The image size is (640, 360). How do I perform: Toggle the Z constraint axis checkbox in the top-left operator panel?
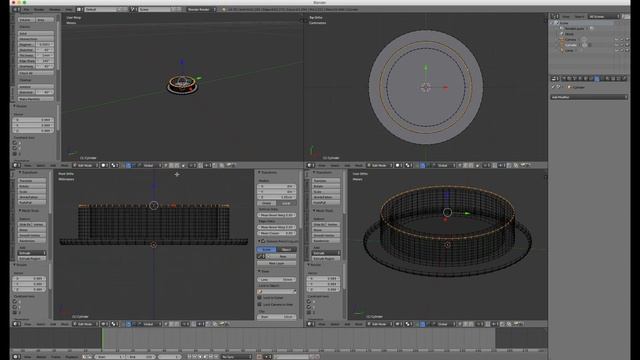coord(15,154)
